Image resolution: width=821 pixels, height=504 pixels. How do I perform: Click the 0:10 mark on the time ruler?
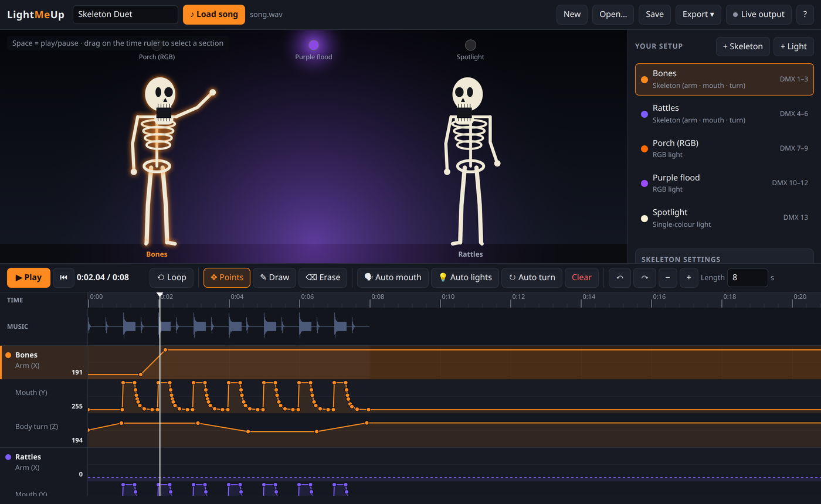448,297
